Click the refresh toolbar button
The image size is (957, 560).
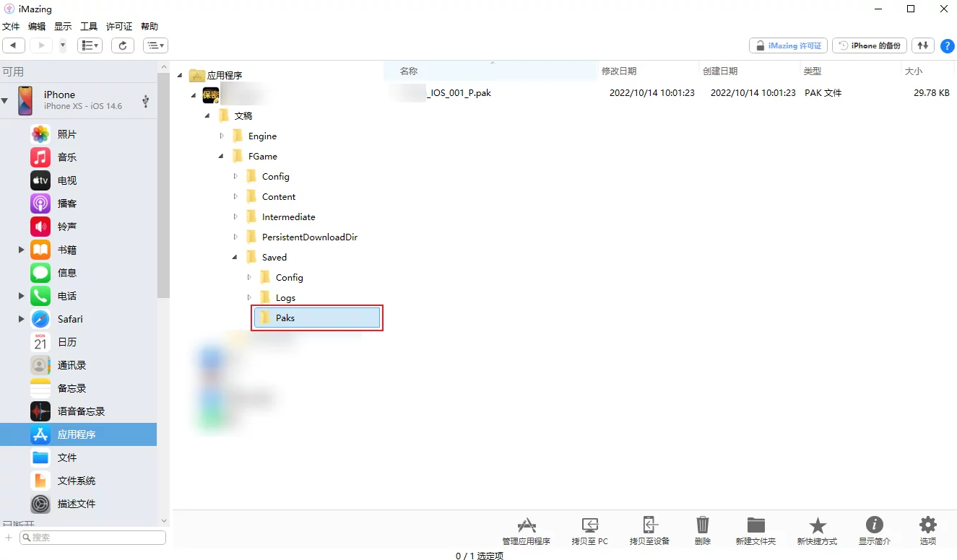point(123,45)
